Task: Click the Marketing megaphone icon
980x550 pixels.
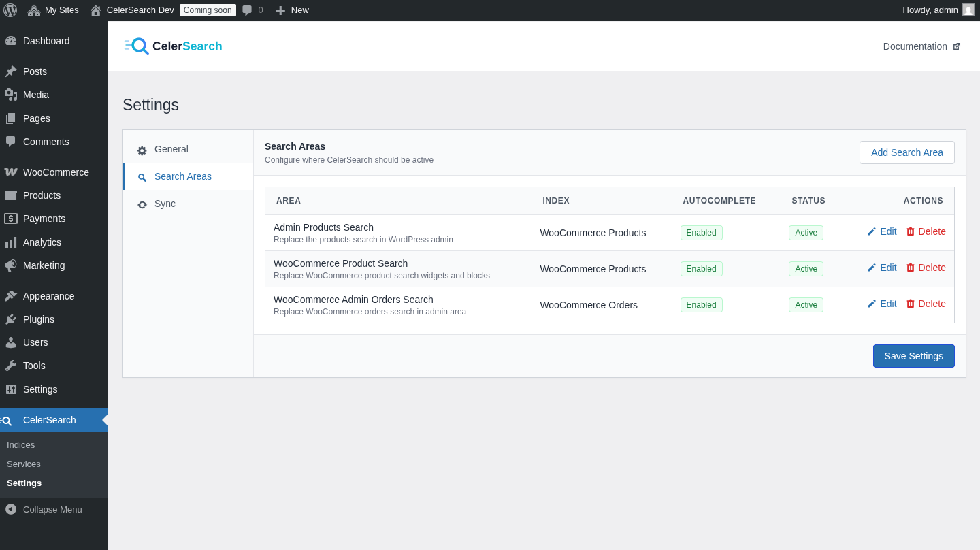Action: tap(11, 265)
